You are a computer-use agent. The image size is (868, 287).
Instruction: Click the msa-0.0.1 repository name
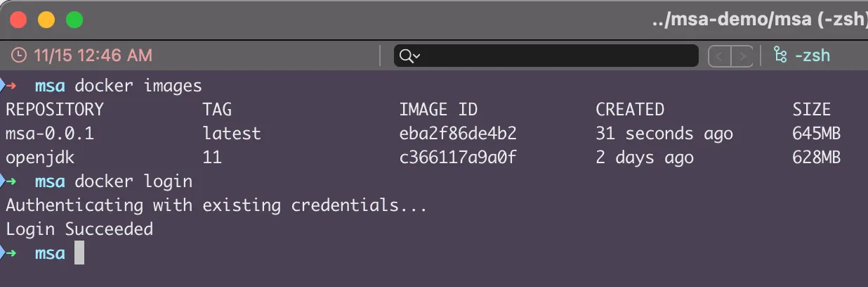(49, 133)
